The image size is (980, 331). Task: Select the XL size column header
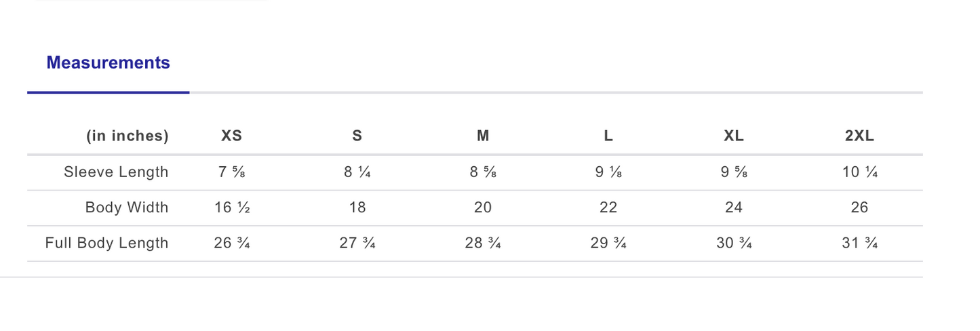(734, 136)
